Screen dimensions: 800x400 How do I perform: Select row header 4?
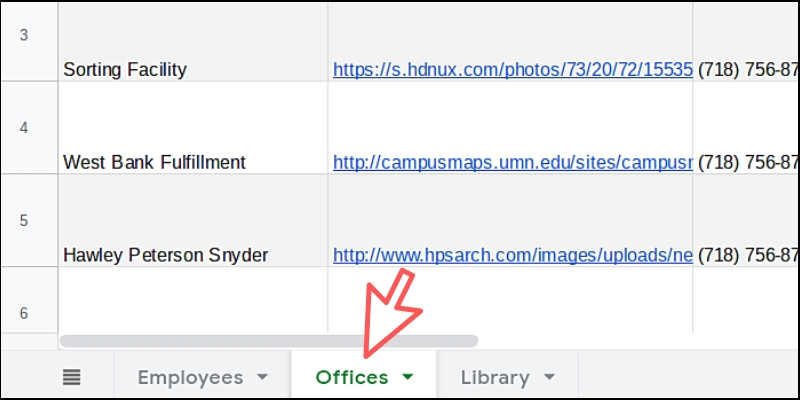24,128
